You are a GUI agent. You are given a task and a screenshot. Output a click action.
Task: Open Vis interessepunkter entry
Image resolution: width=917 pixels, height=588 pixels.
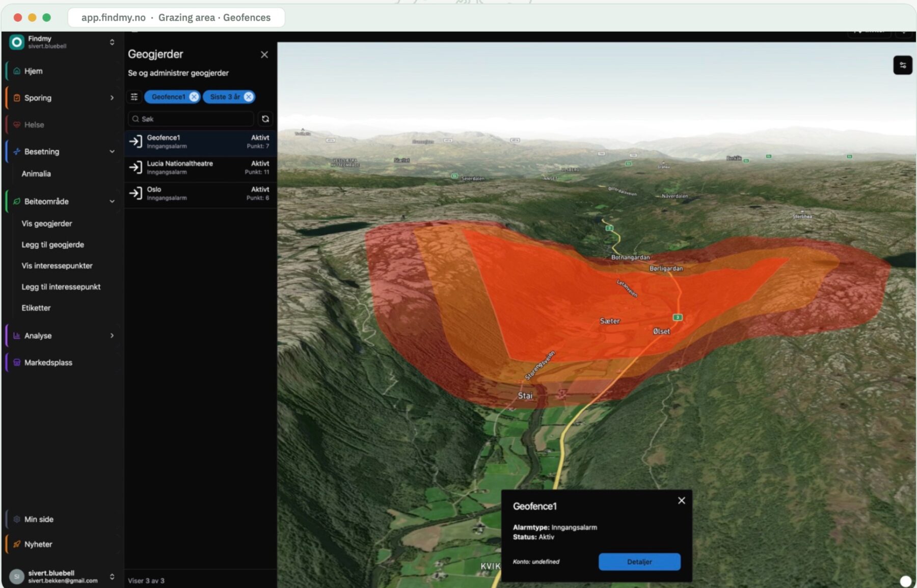[x=57, y=266]
